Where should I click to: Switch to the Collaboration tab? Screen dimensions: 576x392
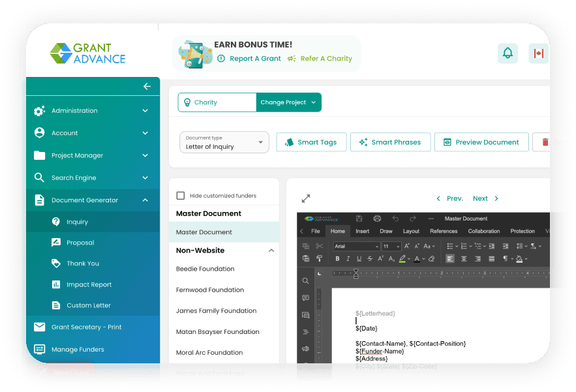pyautogui.click(x=483, y=231)
